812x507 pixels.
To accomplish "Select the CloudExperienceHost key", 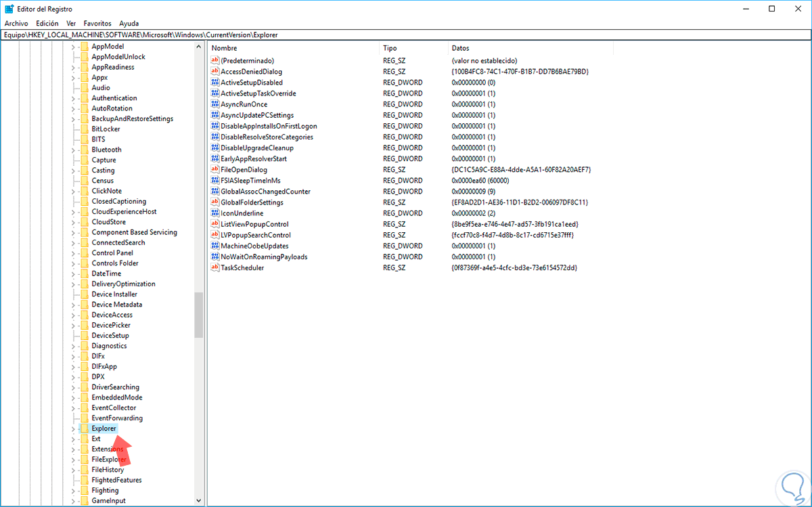I will [x=124, y=212].
